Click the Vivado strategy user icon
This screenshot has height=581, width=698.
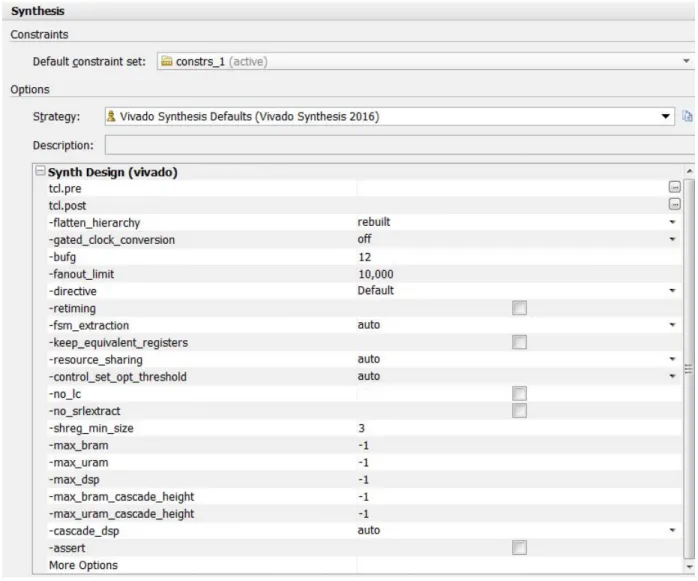coord(111,116)
